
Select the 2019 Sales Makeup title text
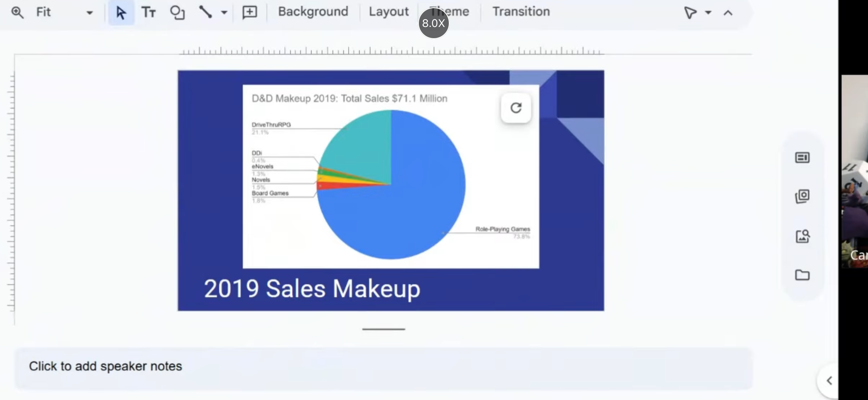[312, 289]
